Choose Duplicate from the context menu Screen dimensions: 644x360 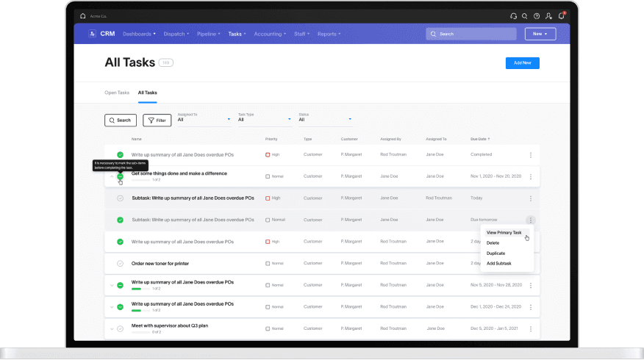point(495,253)
